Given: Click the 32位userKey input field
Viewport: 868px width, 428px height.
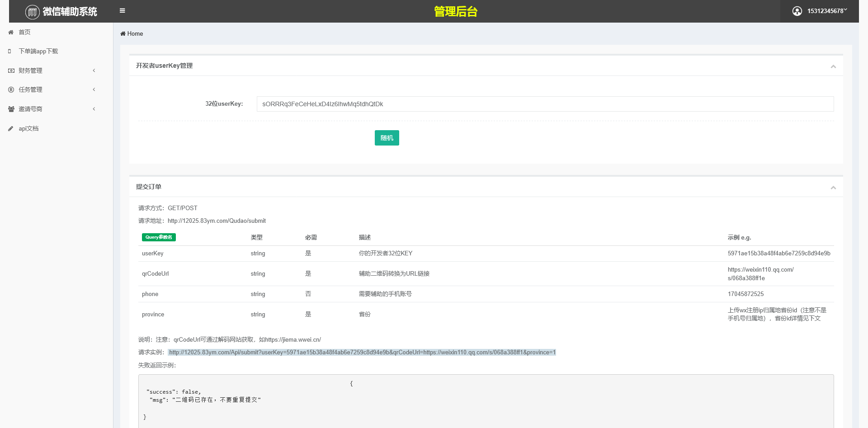Looking at the screenshot, I should (x=545, y=104).
